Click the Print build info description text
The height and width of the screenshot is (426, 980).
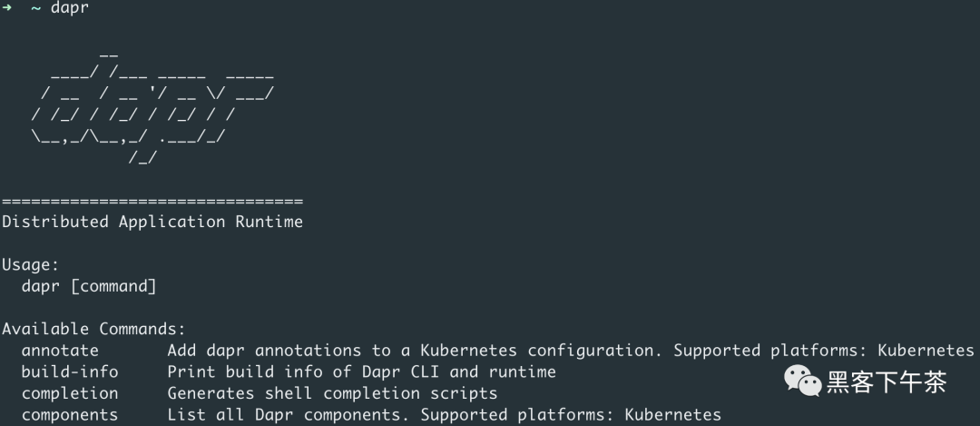361,372
